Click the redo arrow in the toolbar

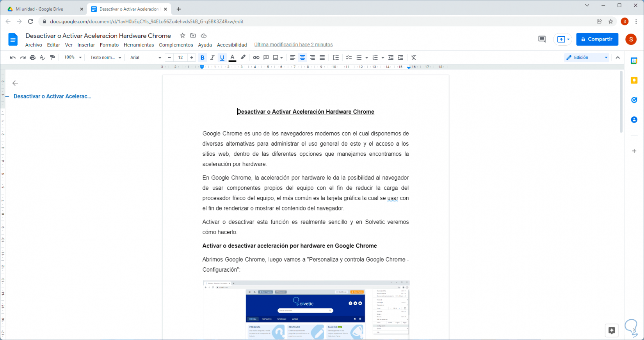click(23, 58)
